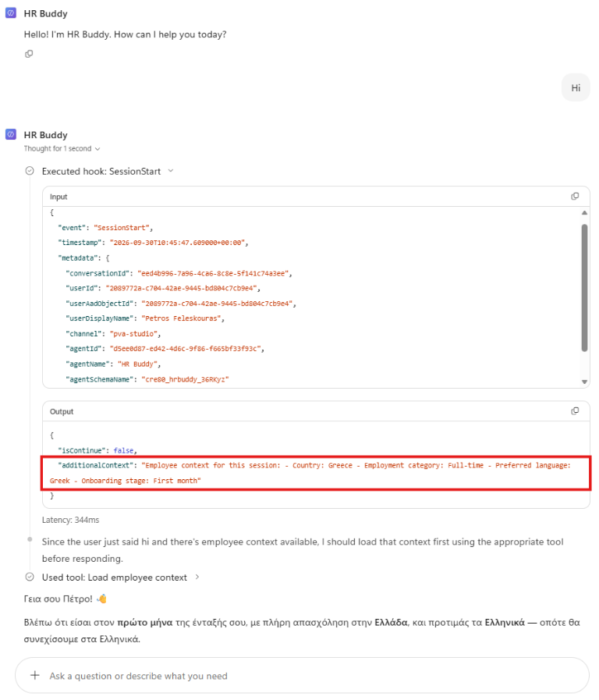Click the Input panel scrollbar down arrow

coord(584,382)
